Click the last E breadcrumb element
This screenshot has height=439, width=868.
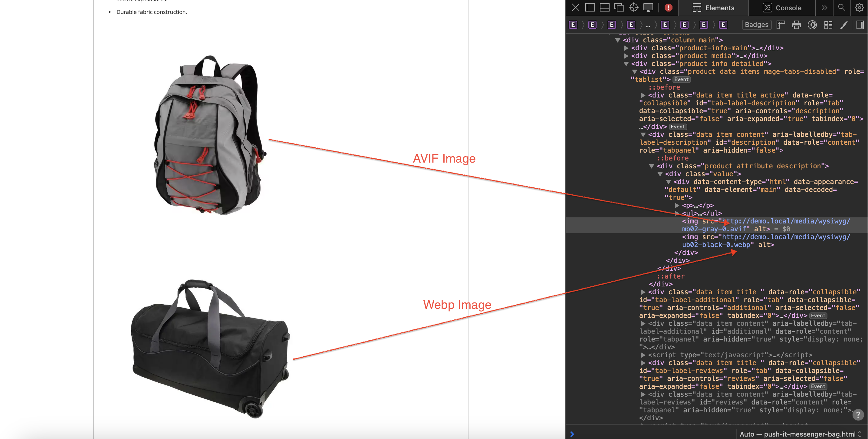[723, 25]
